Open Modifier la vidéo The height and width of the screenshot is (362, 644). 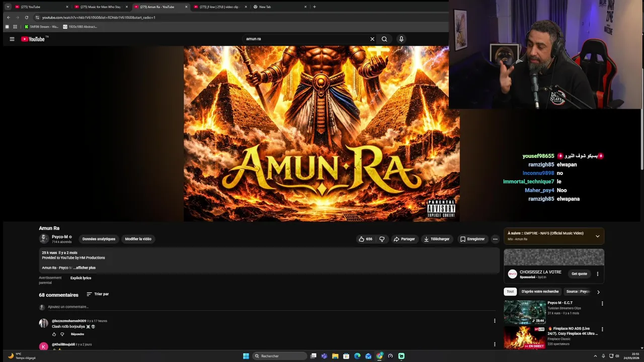pyautogui.click(x=138, y=239)
